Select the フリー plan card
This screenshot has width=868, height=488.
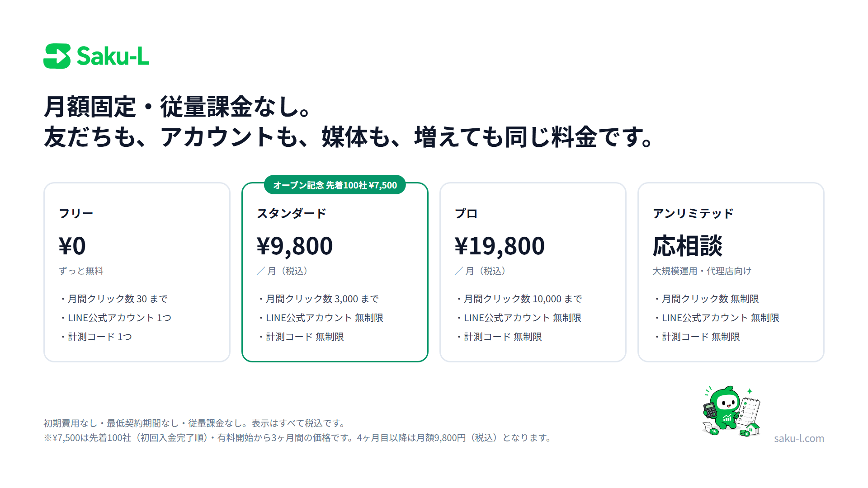[x=137, y=272]
